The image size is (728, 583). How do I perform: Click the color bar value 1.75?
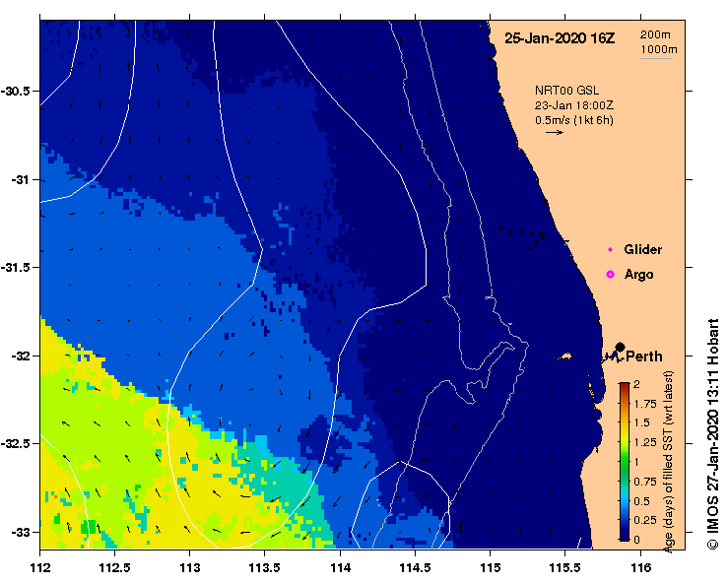pos(644,404)
